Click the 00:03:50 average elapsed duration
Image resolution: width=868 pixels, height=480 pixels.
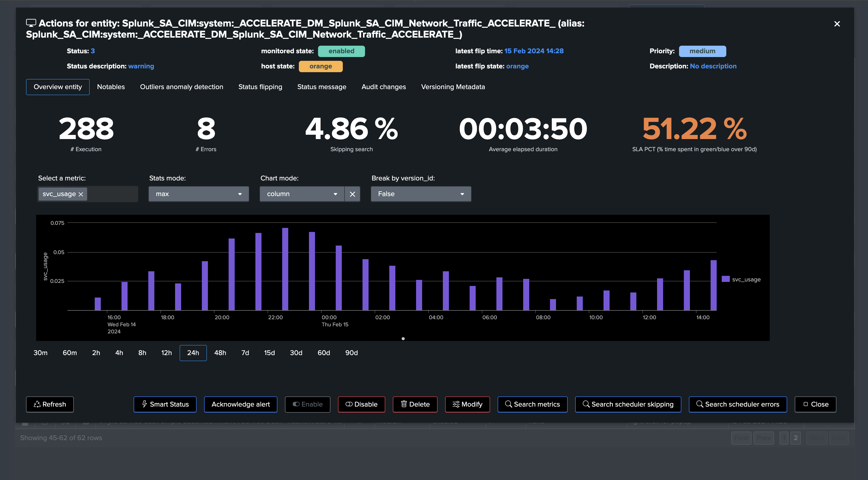coord(523,129)
